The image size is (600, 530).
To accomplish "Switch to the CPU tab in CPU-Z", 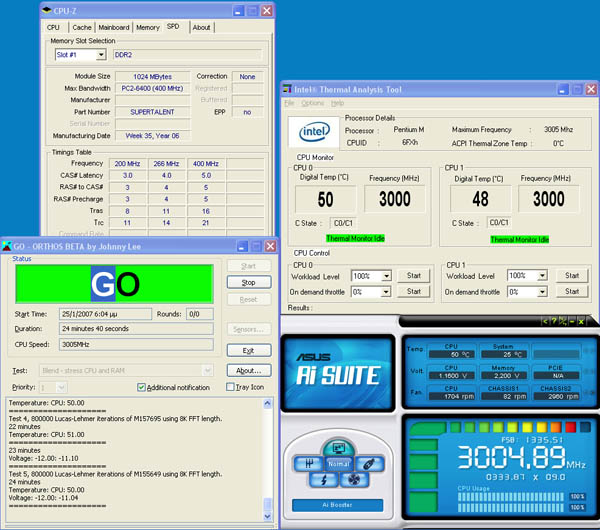I will click(53, 28).
